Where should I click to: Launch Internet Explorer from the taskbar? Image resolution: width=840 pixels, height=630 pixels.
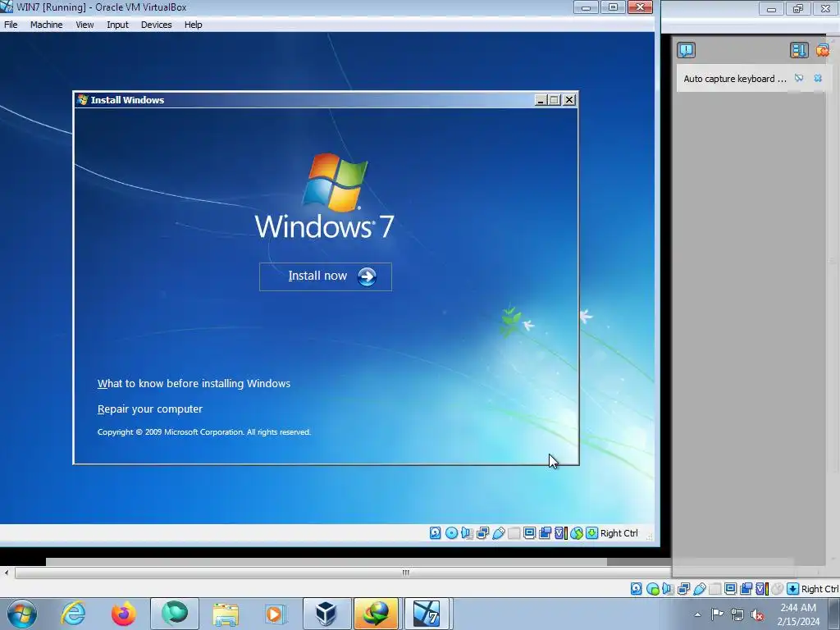(x=73, y=614)
